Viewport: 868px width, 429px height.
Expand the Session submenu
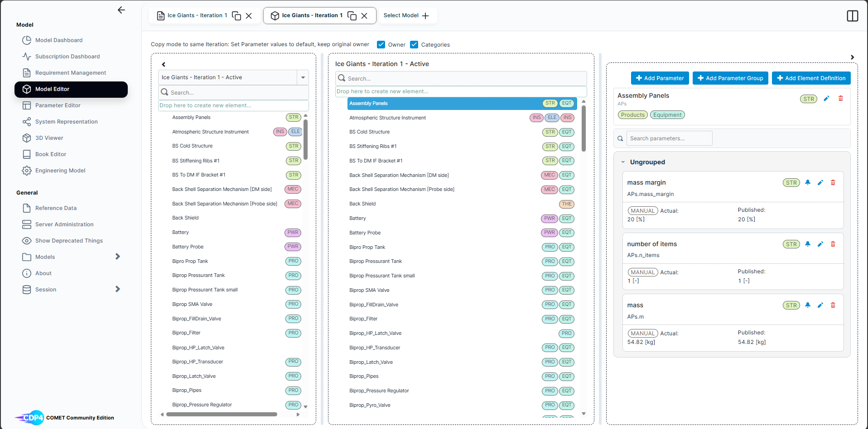[118, 289]
